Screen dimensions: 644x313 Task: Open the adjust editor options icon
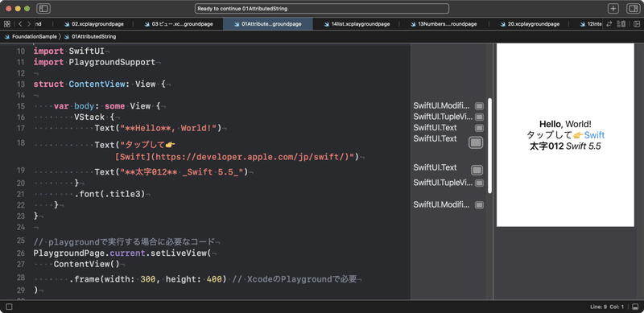(x=621, y=24)
